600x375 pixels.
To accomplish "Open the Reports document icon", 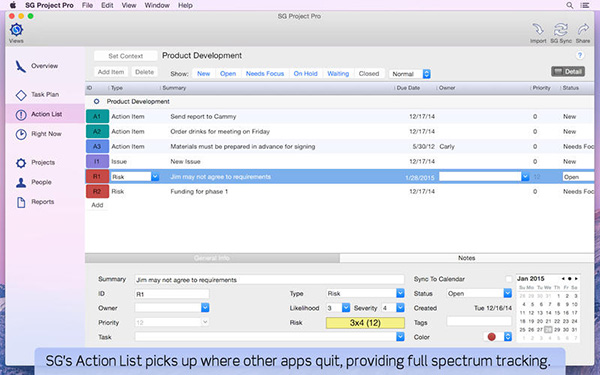I will coord(21,202).
